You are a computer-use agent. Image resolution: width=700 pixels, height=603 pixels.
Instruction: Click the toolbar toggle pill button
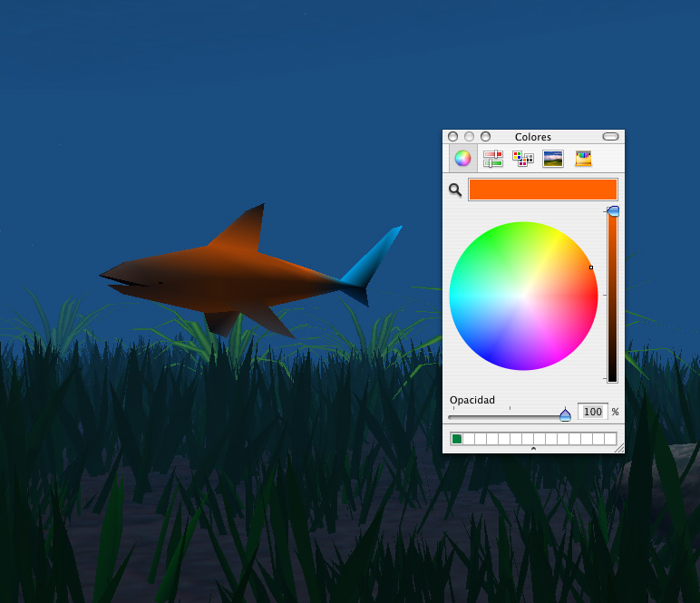pos(610,137)
